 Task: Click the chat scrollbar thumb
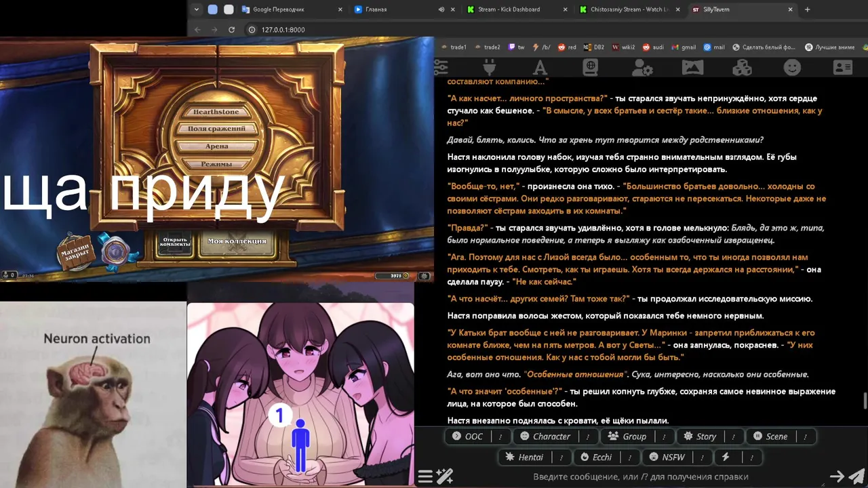tap(865, 401)
